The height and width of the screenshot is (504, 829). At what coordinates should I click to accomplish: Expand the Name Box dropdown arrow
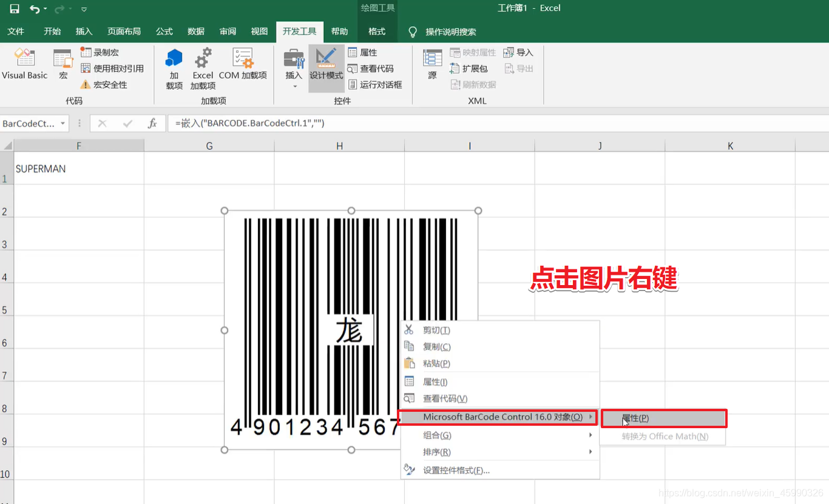[x=63, y=124]
